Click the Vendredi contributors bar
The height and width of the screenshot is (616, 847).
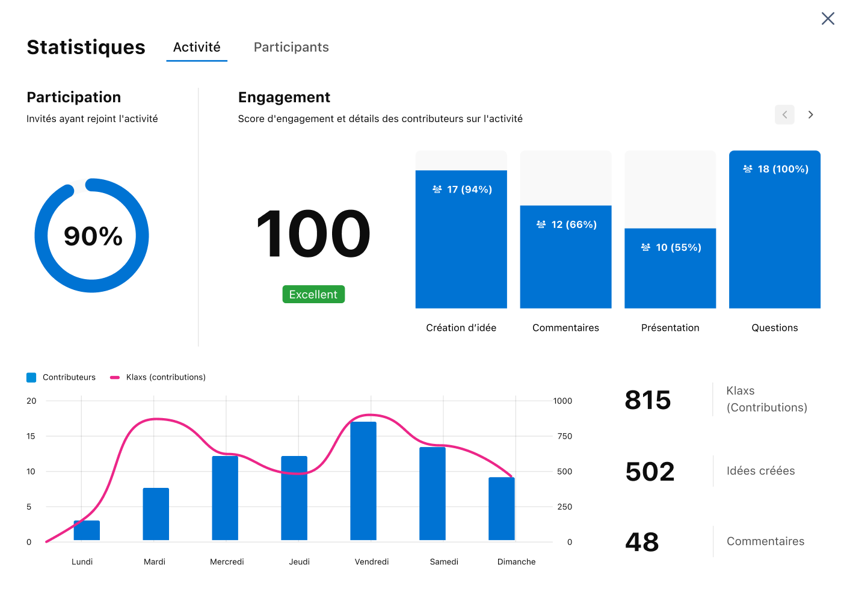click(x=363, y=481)
